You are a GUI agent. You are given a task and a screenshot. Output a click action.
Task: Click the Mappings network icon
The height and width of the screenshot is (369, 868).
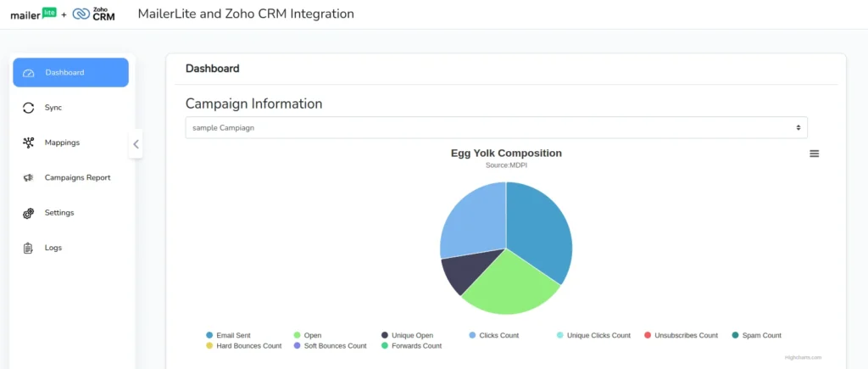tap(29, 143)
